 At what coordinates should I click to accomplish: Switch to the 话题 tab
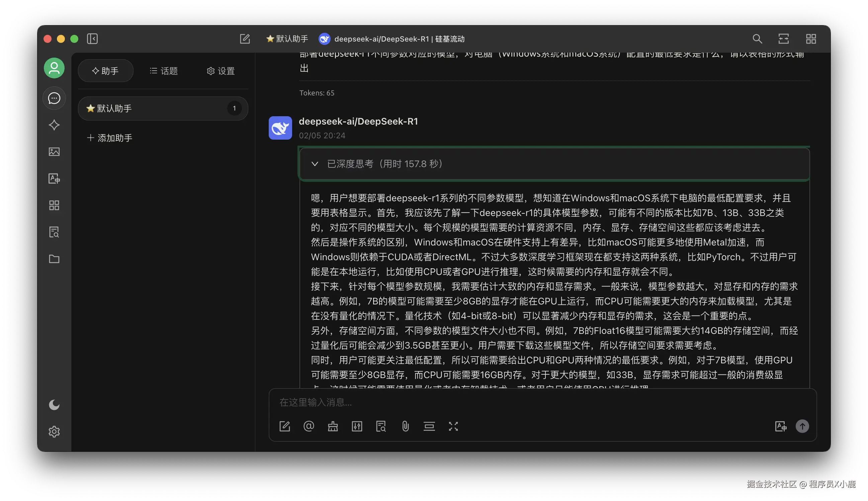point(164,71)
